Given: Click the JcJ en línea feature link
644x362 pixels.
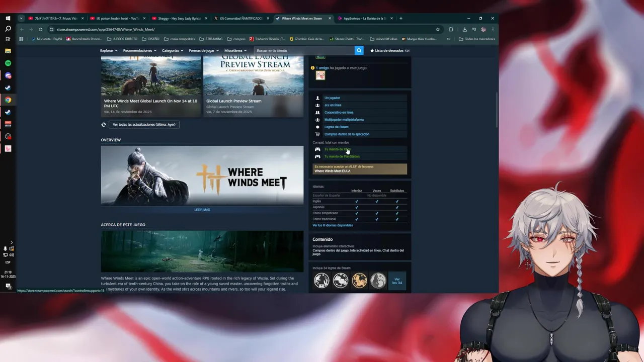Looking at the screenshot, I should (333, 105).
